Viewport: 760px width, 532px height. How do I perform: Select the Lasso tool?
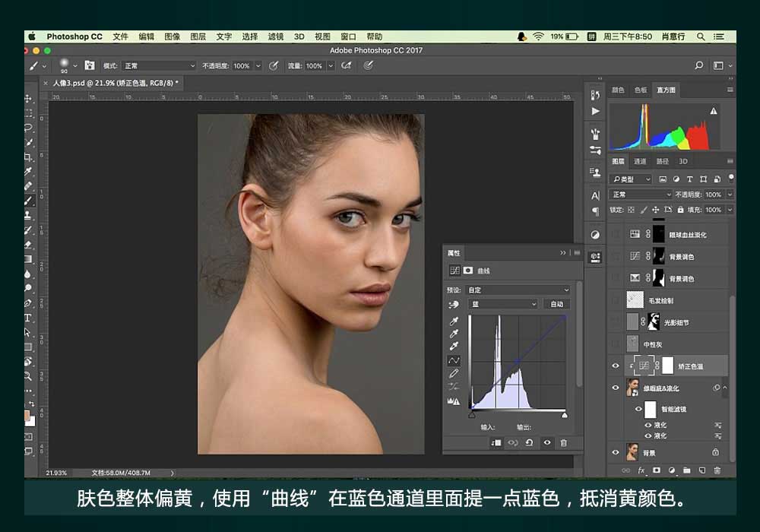pos(29,128)
